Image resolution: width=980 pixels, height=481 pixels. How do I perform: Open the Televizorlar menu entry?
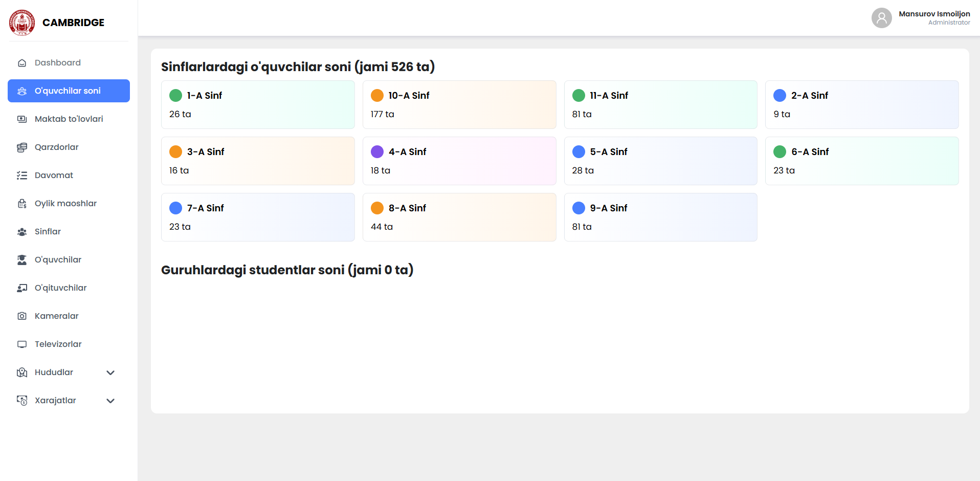coord(69,344)
